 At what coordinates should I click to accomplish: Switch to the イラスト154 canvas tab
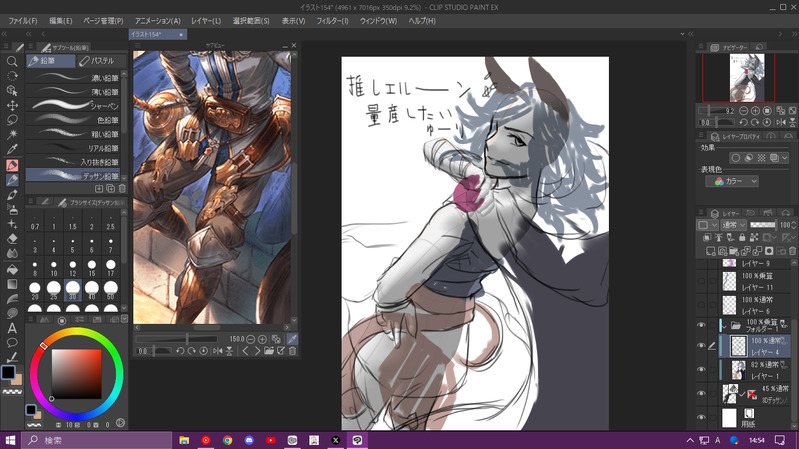(x=158, y=34)
